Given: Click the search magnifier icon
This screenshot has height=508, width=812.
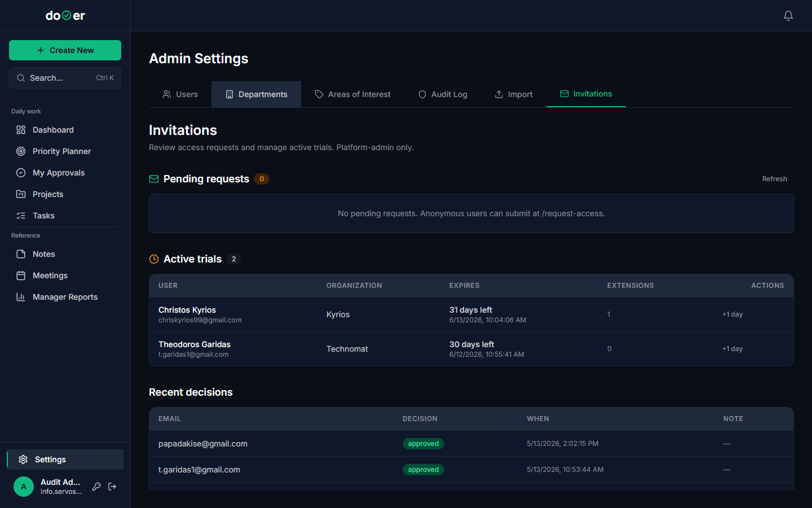Looking at the screenshot, I should pyautogui.click(x=21, y=78).
